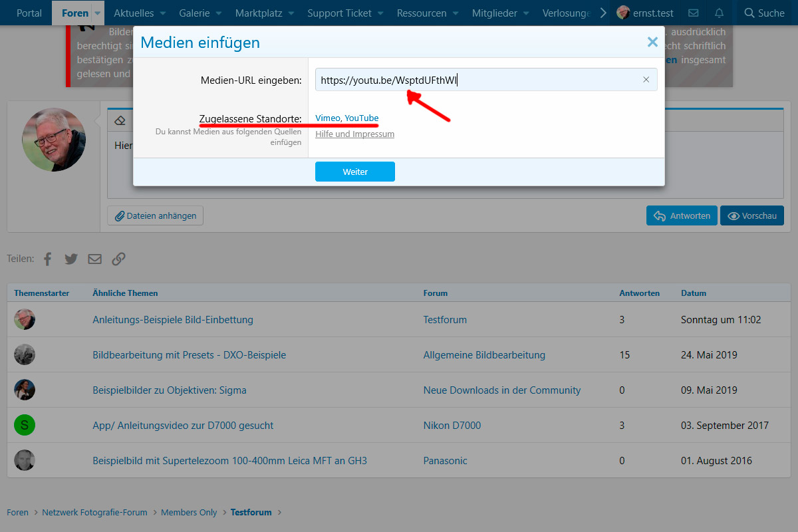Click the avatar beside Beispielbilder zu Objektiven
The width and height of the screenshot is (798, 532).
click(25, 390)
